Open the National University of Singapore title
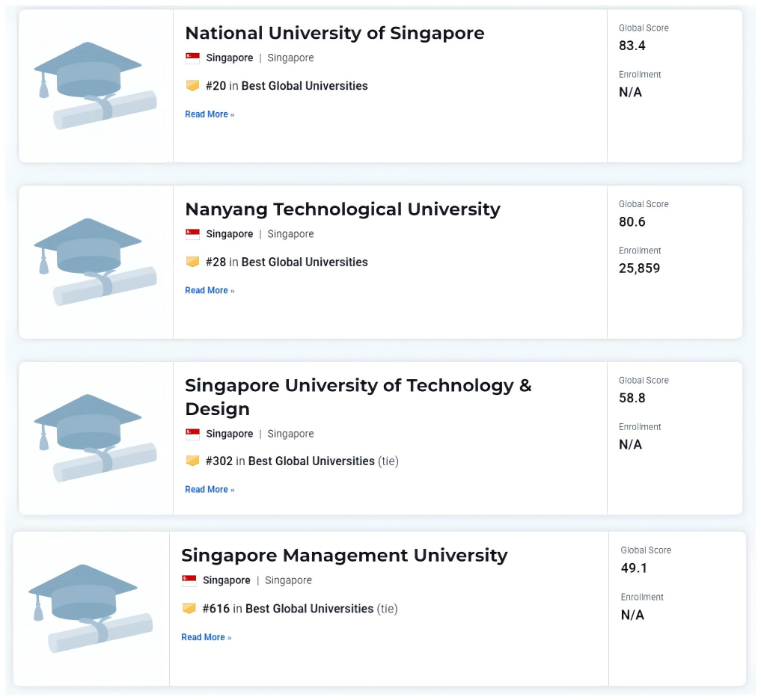 334,33
